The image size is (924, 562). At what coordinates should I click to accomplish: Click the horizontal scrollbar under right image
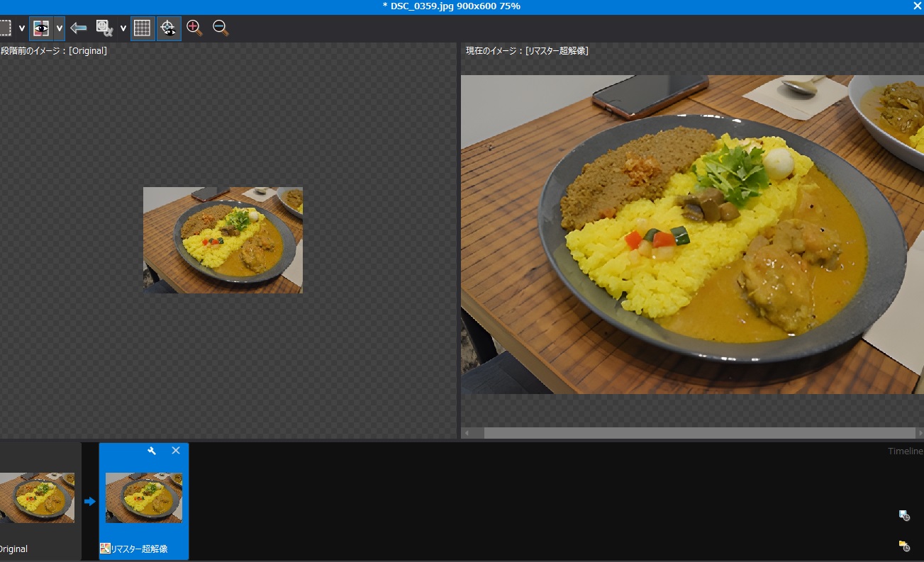click(699, 432)
